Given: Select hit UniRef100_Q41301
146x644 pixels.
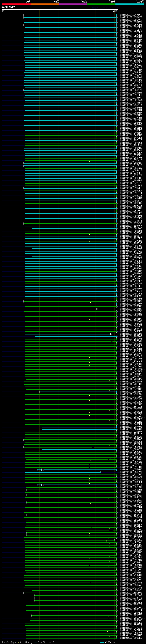Looking at the screenshot, I should pos(131,367).
